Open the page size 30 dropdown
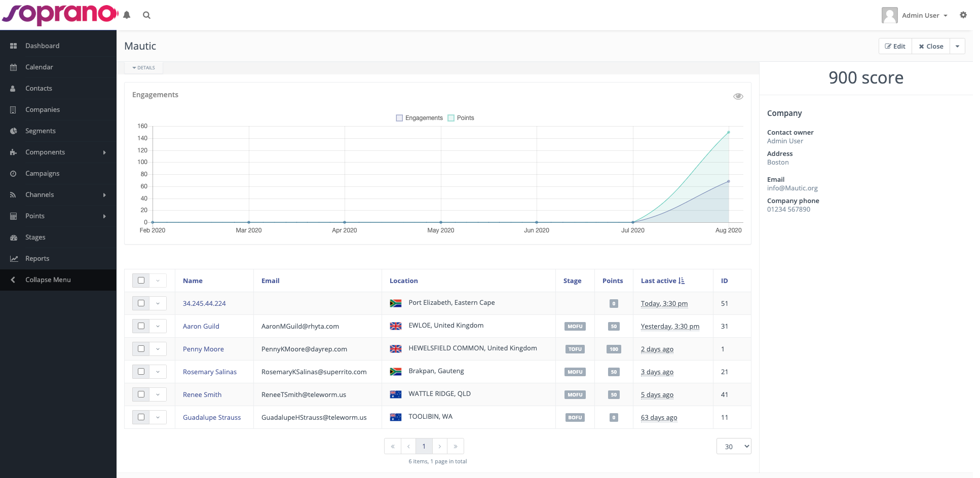Viewport: 980px width, 478px height. 733,446
